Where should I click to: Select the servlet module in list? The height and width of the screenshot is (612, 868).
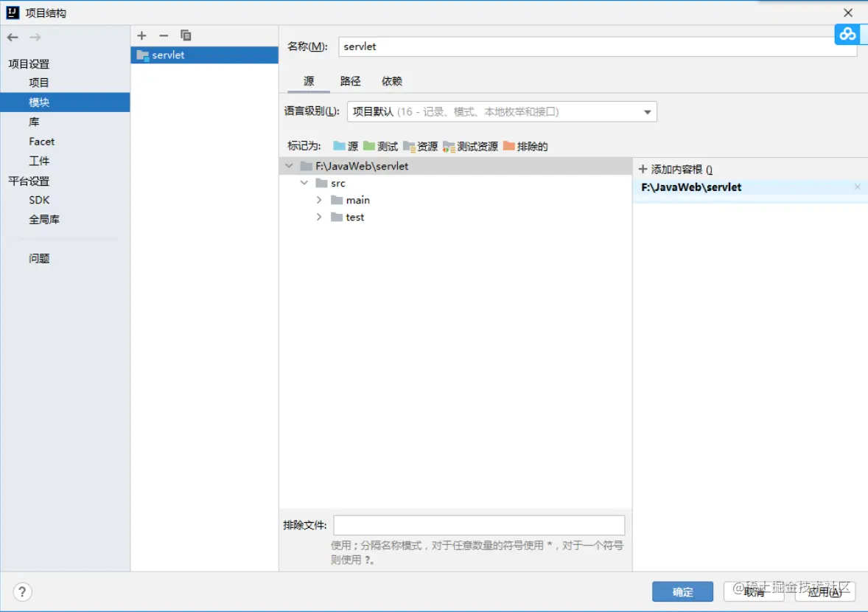pyautogui.click(x=204, y=55)
